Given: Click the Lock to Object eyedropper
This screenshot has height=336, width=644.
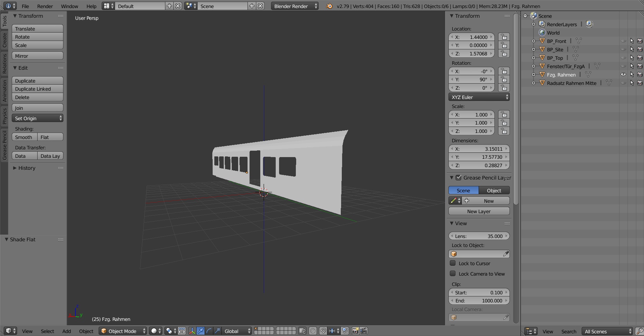Looking at the screenshot, I should (506, 254).
